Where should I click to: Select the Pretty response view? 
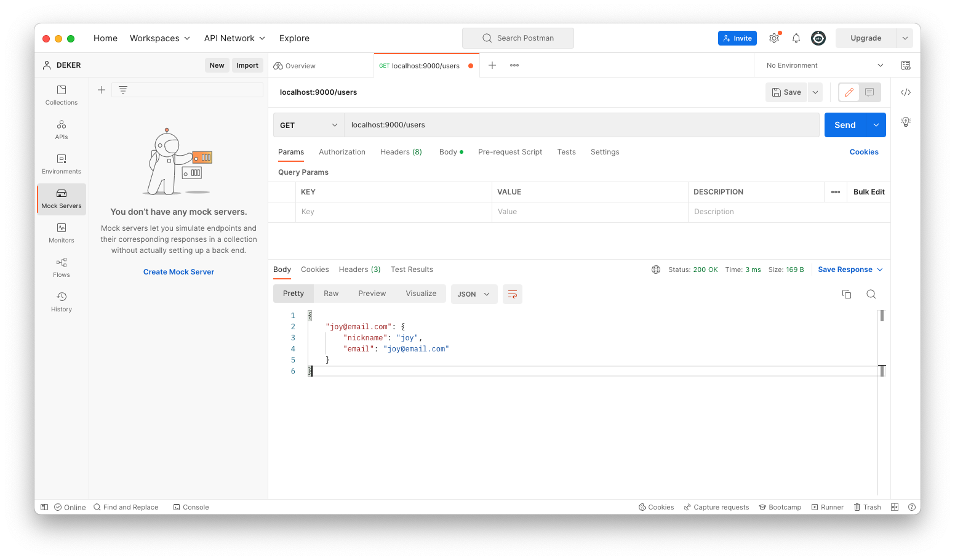294,294
